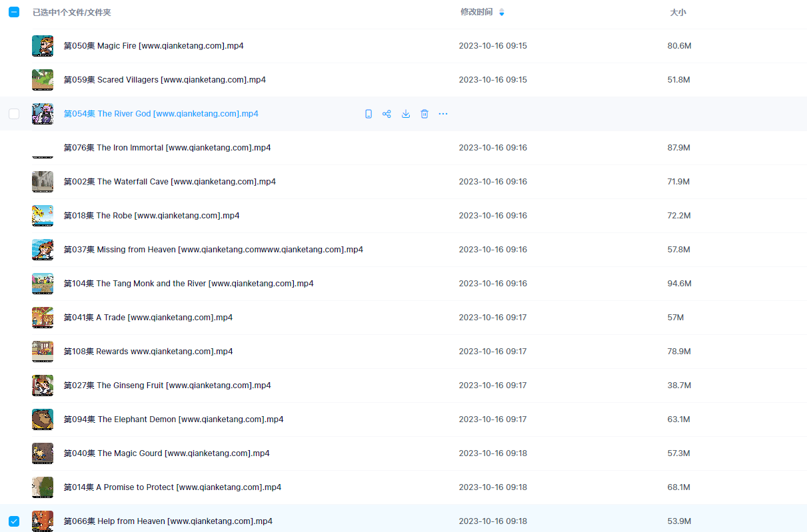
Task: Open file 第050集 Magic Fire
Action: 153,46
